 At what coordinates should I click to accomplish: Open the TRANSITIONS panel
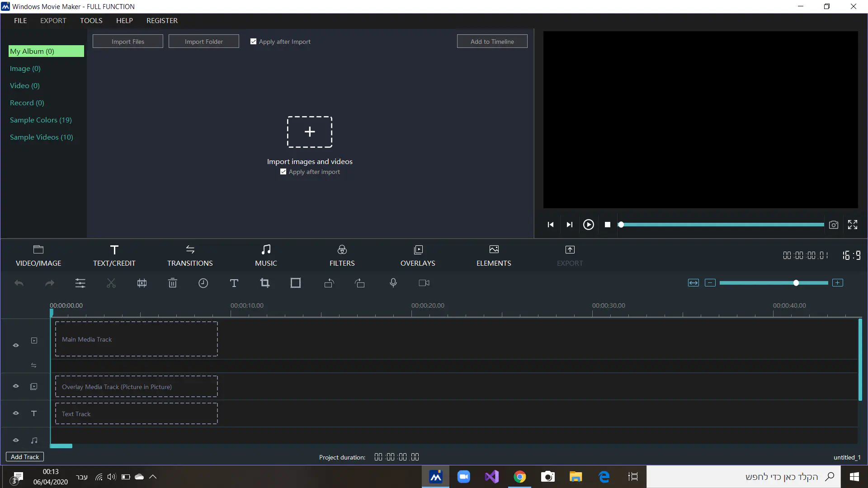pos(190,255)
